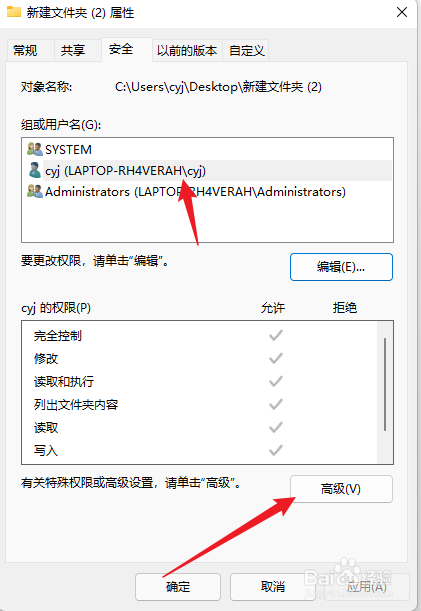
Task: Confirm with the 确定 button
Action: [x=178, y=586]
